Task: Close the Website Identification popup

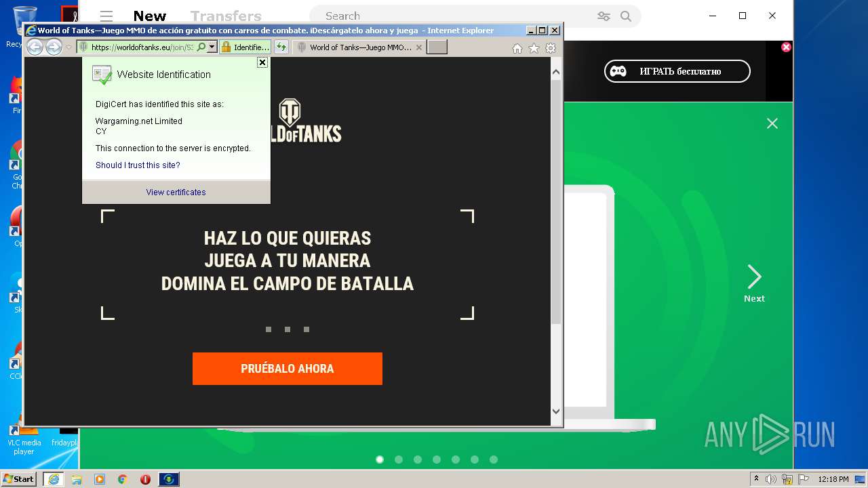Action: [262, 62]
